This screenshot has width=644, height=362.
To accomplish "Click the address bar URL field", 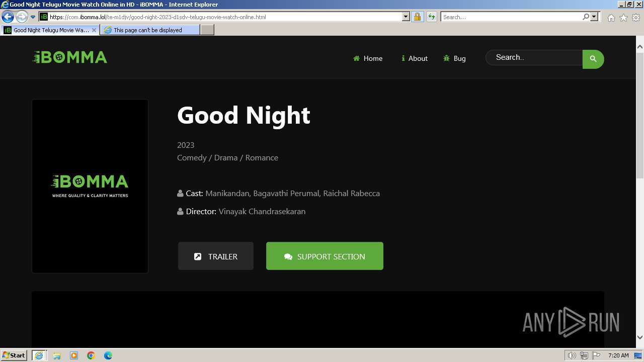I will pos(225,17).
